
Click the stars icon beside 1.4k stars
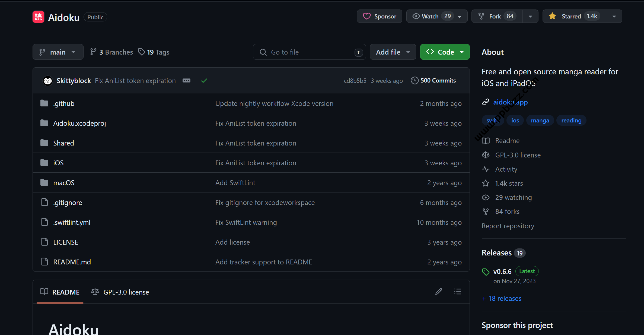tap(486, 183)
